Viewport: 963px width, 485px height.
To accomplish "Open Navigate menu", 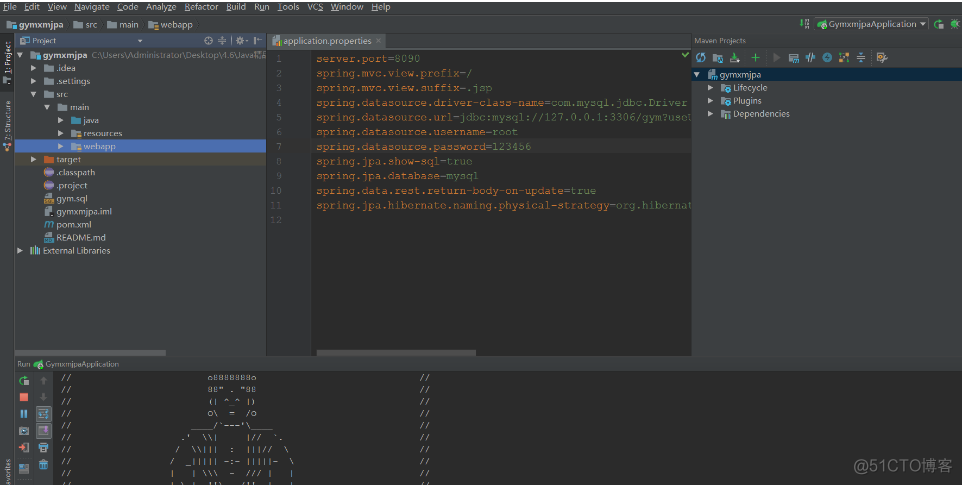I will (92, 7).
